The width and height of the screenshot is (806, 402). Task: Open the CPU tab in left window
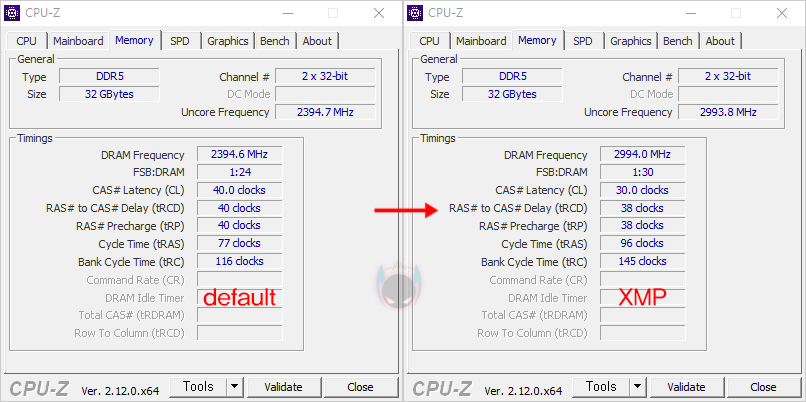27,41
